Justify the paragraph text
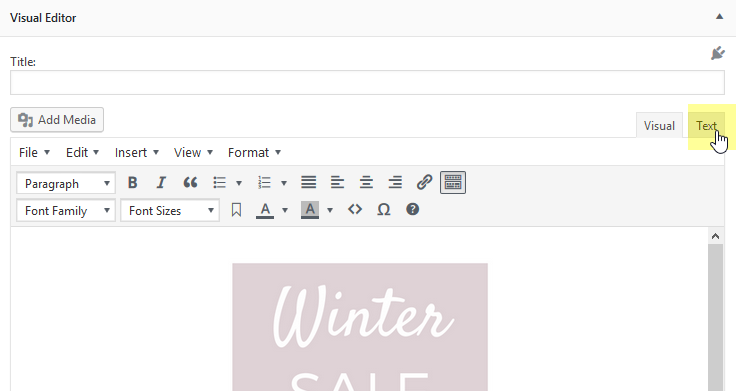 click(x=309, y=183)
